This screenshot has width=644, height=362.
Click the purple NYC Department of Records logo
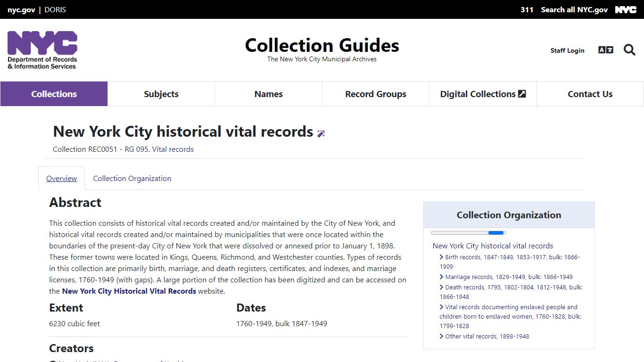[42, 50]
